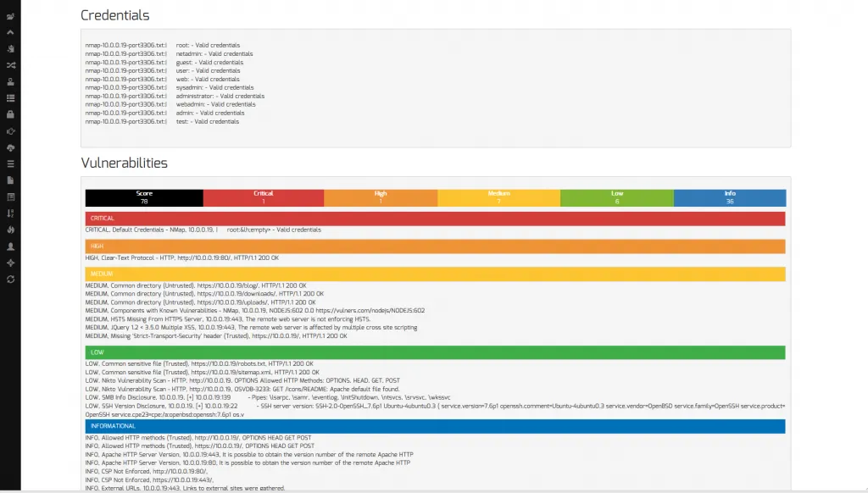Click the flame sidebar icon
The image size is (868, 493).
[10, 230]
